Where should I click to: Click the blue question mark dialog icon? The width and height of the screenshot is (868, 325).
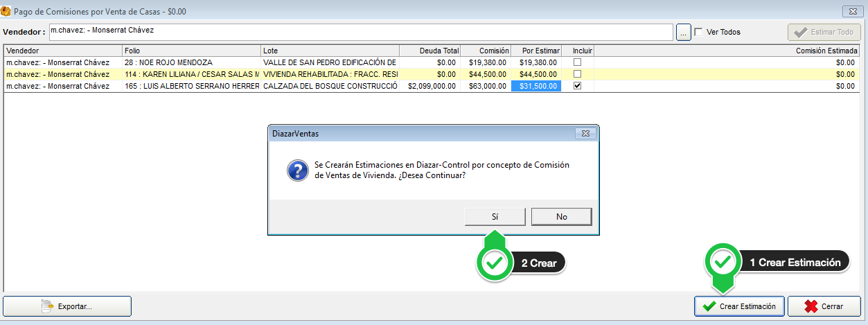point(297,170)
